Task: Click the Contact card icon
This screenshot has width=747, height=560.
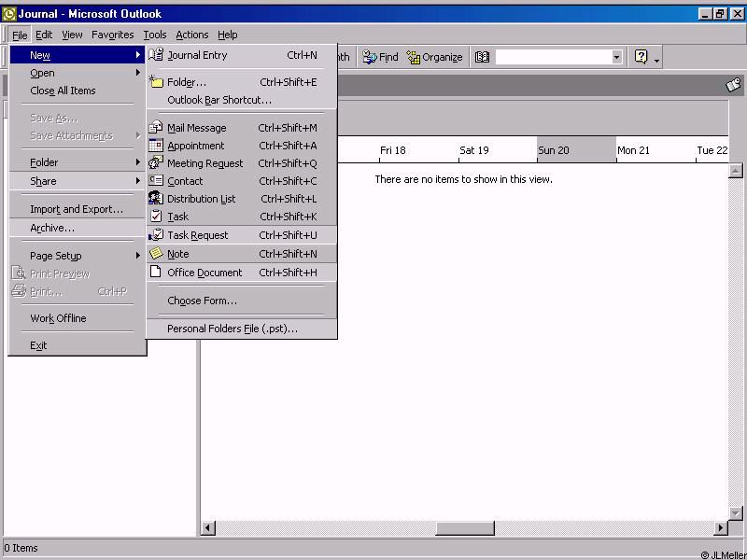Action: (157, 181)
